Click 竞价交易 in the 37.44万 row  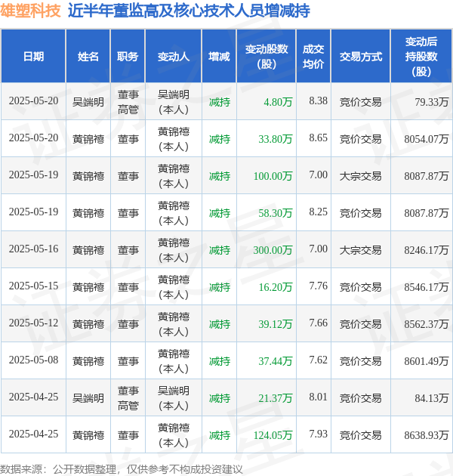click(x=361, y=361)
